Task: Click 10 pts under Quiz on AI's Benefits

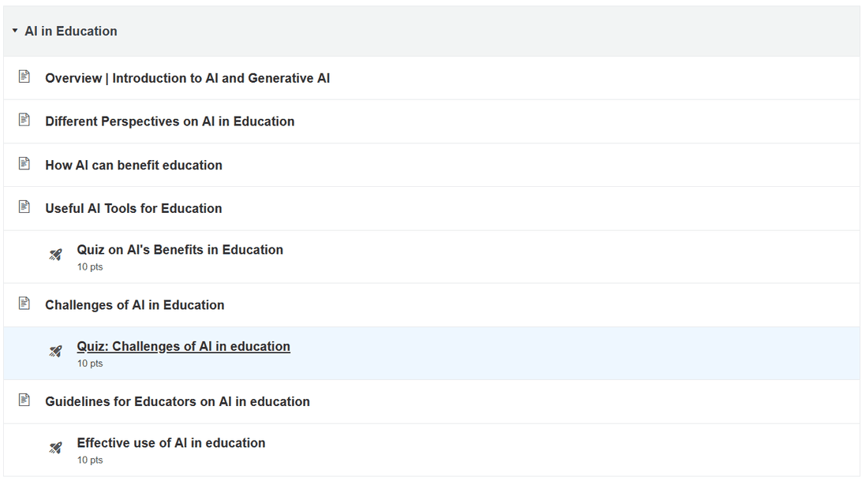Action: [x=90, y=266]
